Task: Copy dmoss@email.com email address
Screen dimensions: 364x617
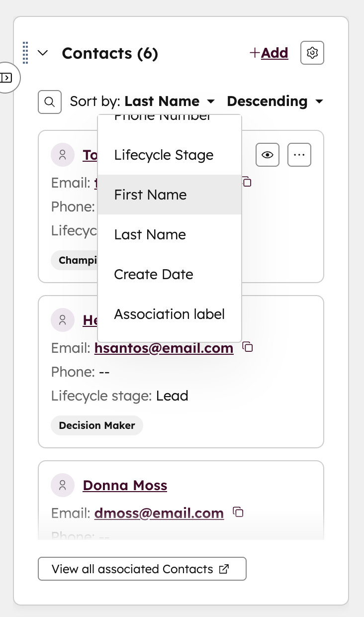Action: tap(238, 512)
